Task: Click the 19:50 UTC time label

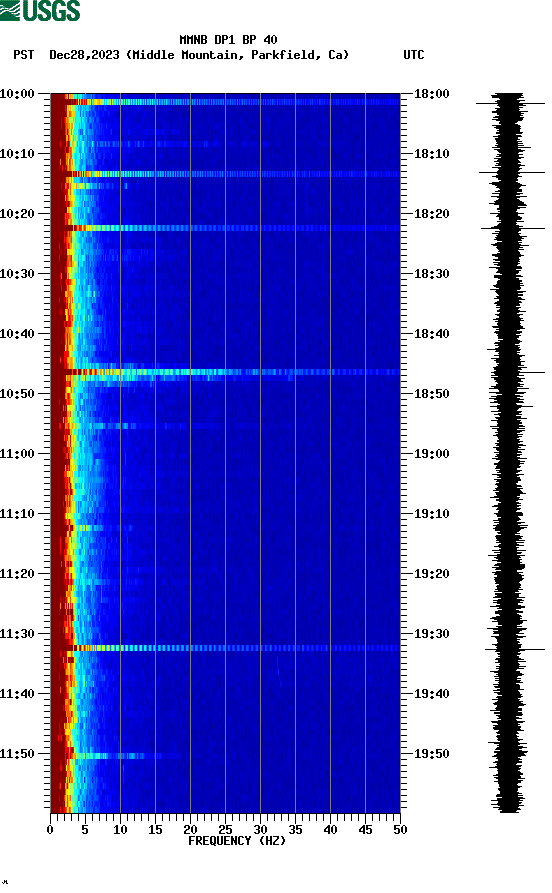Action: 431,754
